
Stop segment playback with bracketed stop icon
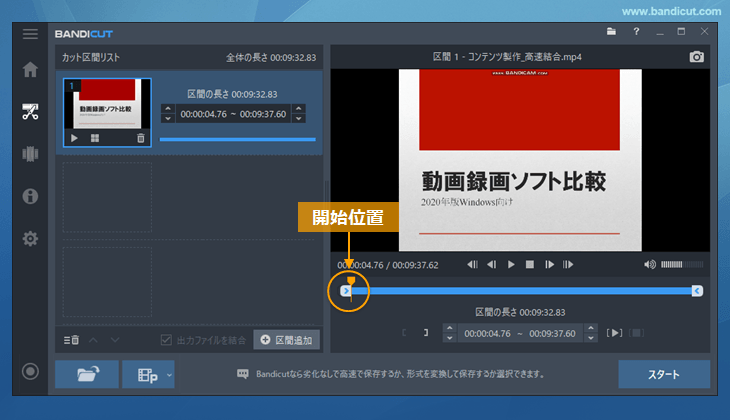[636, 333]
